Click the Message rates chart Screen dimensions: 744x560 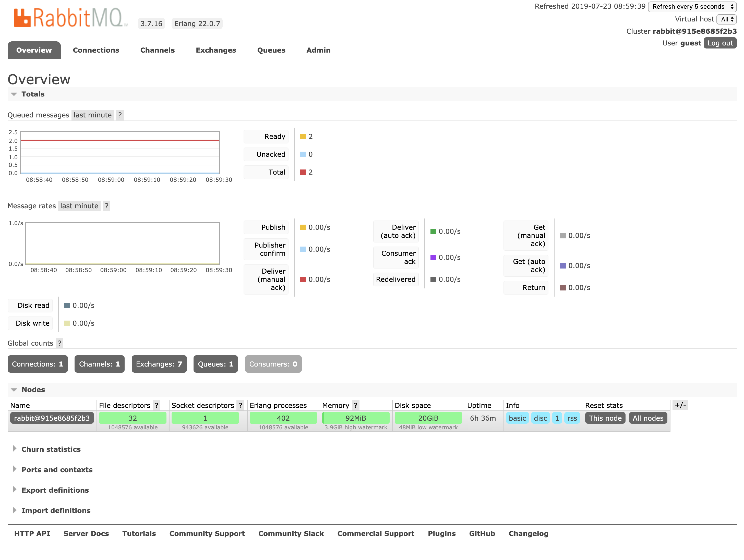[123, 243]
